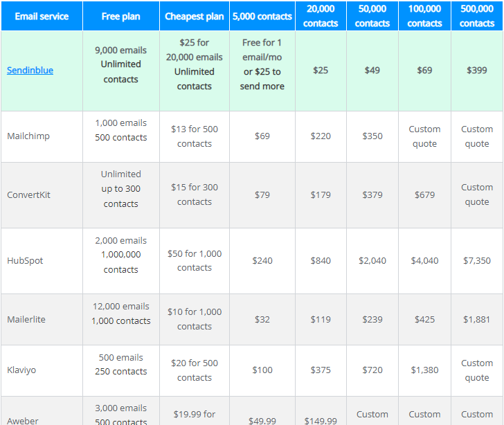Click the '50,000 contacts' column header
Viewport: 504px width, 425px height.
[372, 16]
